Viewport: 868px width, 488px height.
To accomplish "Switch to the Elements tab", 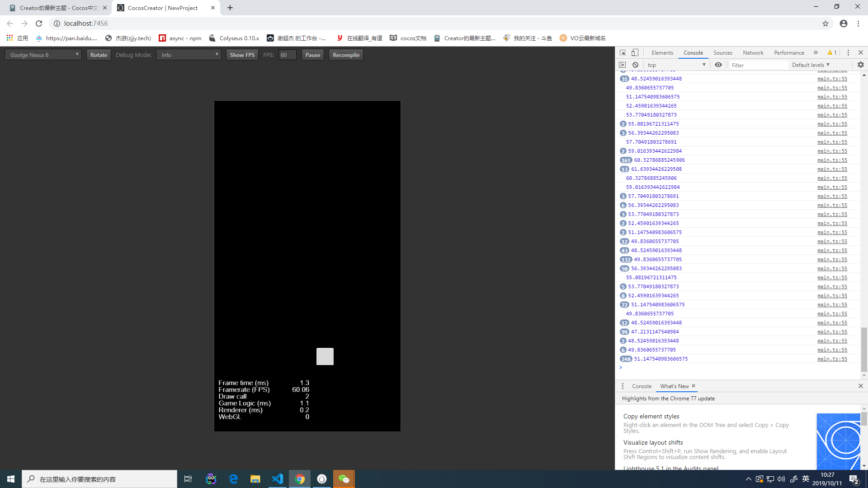I will 662,52.
